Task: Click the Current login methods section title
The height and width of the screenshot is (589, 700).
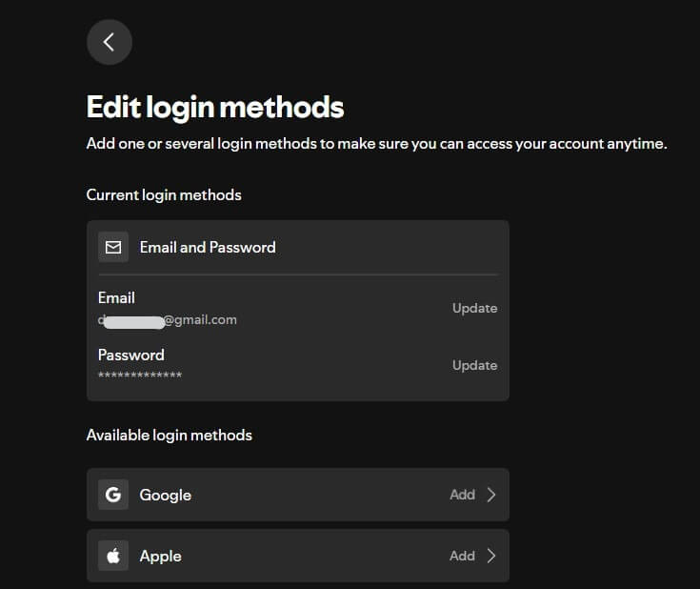Action: point(164,194)
